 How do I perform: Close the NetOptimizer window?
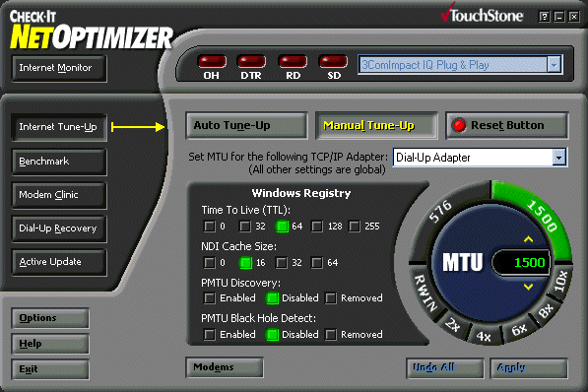[574, 16]
